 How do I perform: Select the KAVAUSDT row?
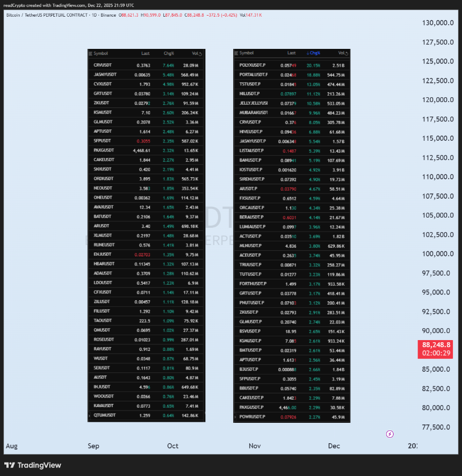146,406
